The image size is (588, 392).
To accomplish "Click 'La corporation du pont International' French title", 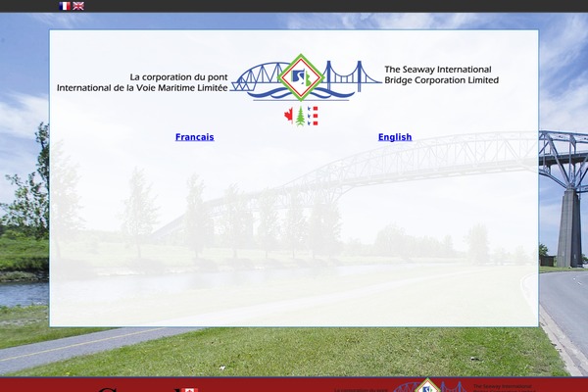I will (x=142, y=82).
